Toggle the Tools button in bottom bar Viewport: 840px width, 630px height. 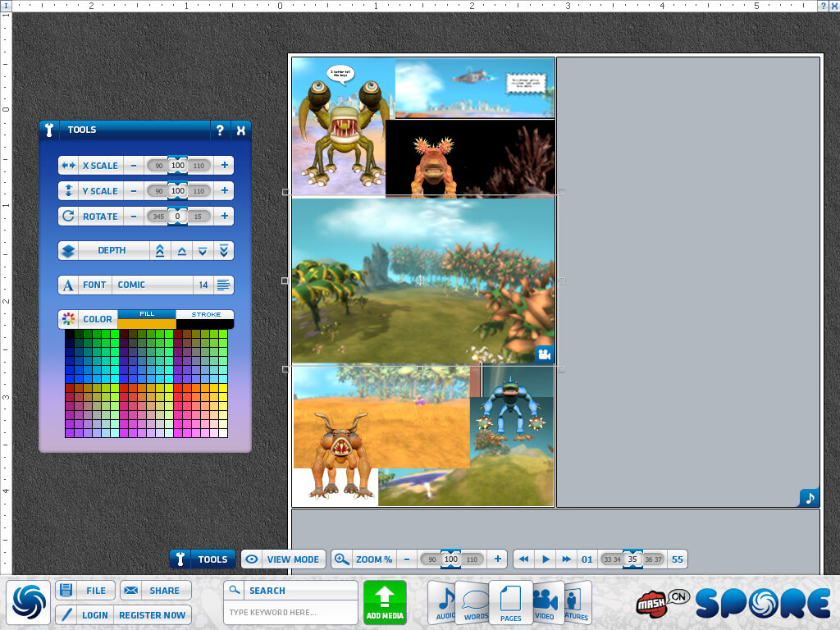[x=203, y=559]
